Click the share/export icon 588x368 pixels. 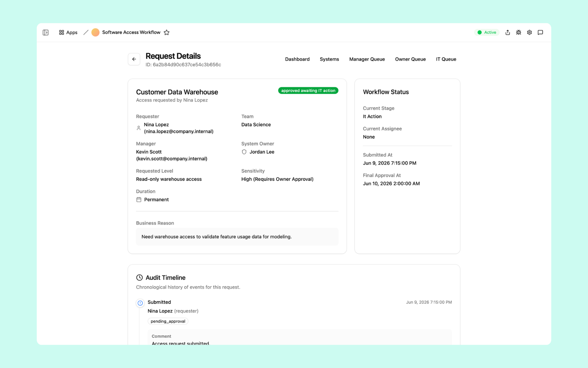pyautogui.click(x=507, y=32)
